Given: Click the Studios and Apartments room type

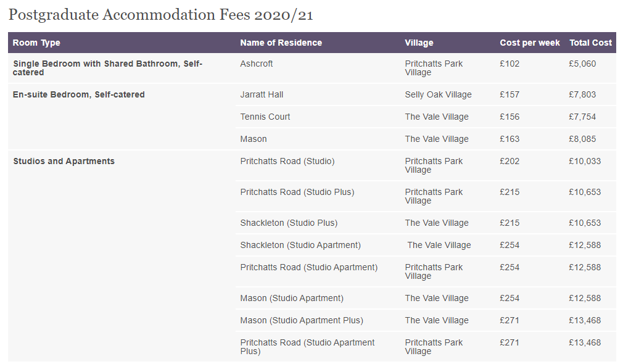Looking at the screenshot, I should (x=64, y=162).
